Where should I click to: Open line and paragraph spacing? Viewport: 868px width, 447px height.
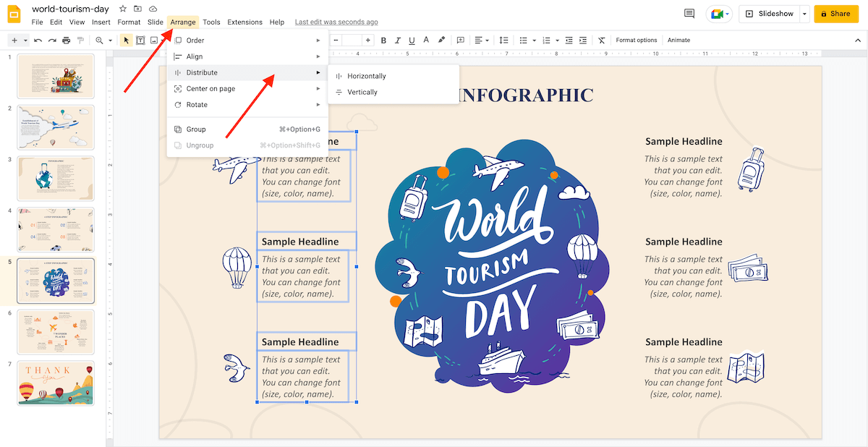point(504,41)
